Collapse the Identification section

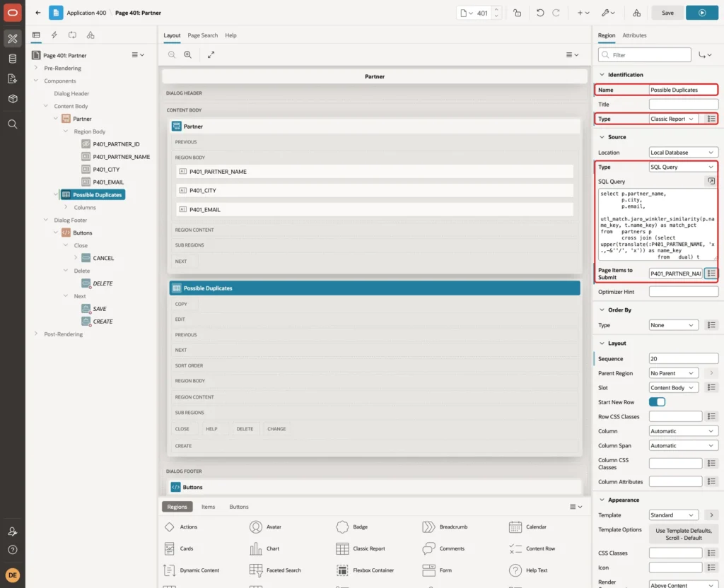[602, 74]
